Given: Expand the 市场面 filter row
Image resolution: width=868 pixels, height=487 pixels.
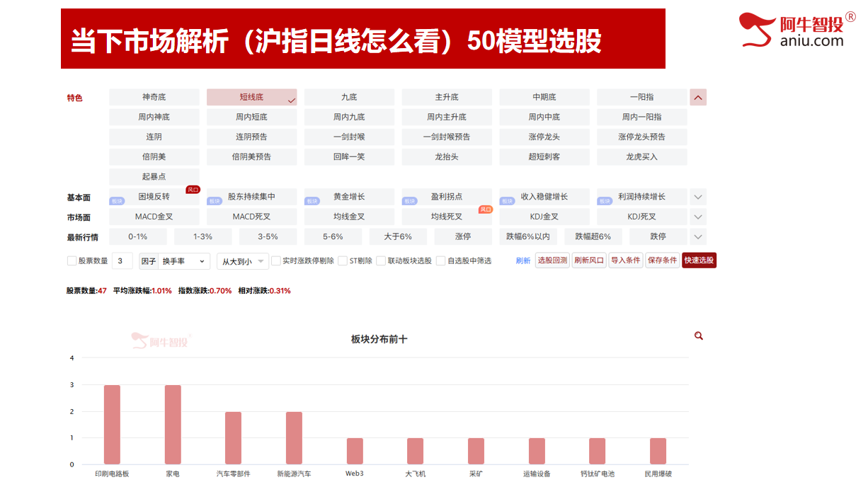Looking at the screenshot, I should click(698, 217).
